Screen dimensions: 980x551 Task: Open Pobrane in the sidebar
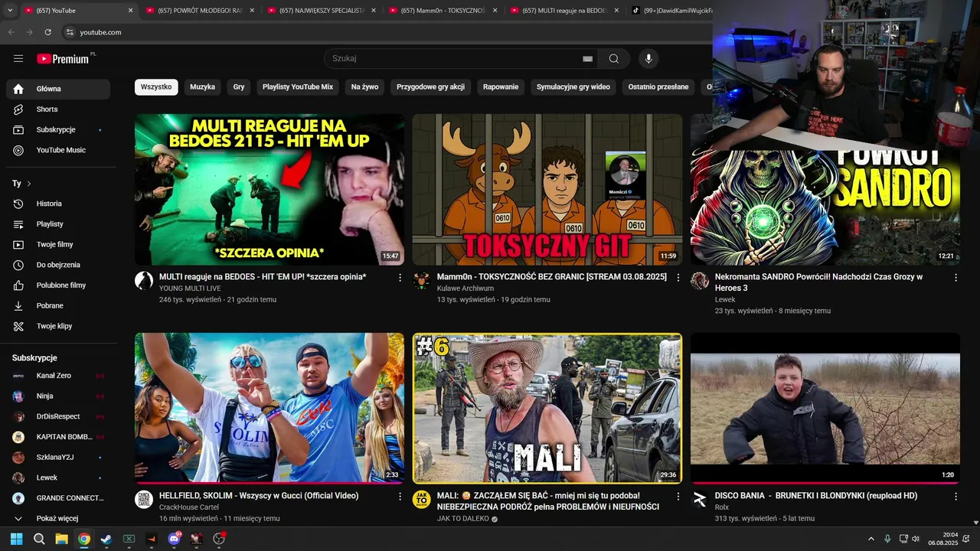click(x=58, y=306)
